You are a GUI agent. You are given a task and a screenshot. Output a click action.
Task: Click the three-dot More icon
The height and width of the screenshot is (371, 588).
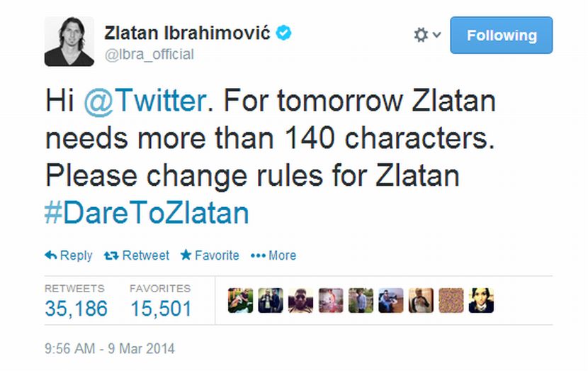258,255
